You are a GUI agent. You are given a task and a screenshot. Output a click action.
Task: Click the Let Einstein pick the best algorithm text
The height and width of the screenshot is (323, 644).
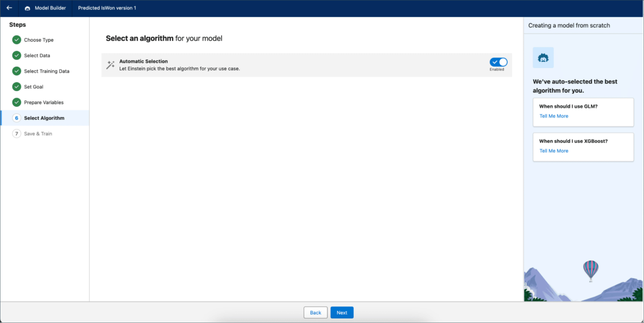coord(179,69)
